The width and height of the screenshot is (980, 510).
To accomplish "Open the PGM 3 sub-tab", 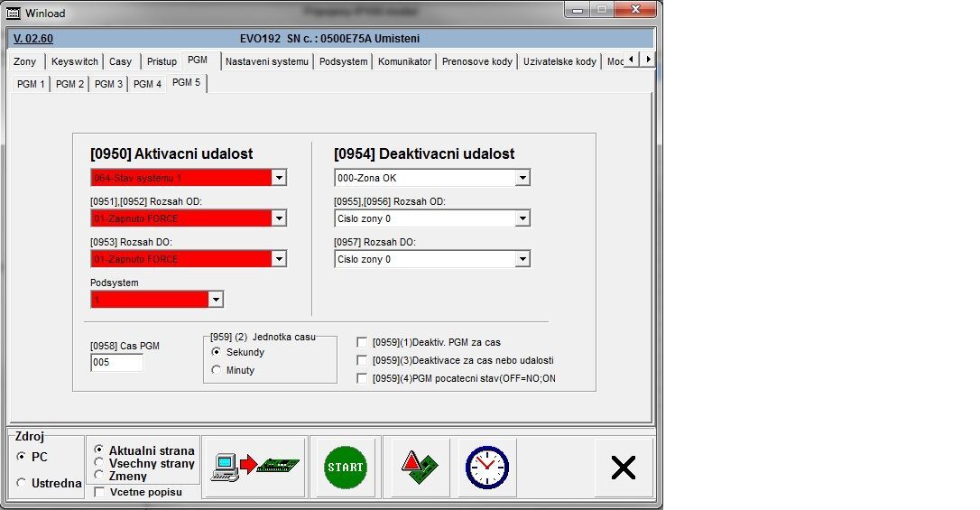I will [108, 84].
